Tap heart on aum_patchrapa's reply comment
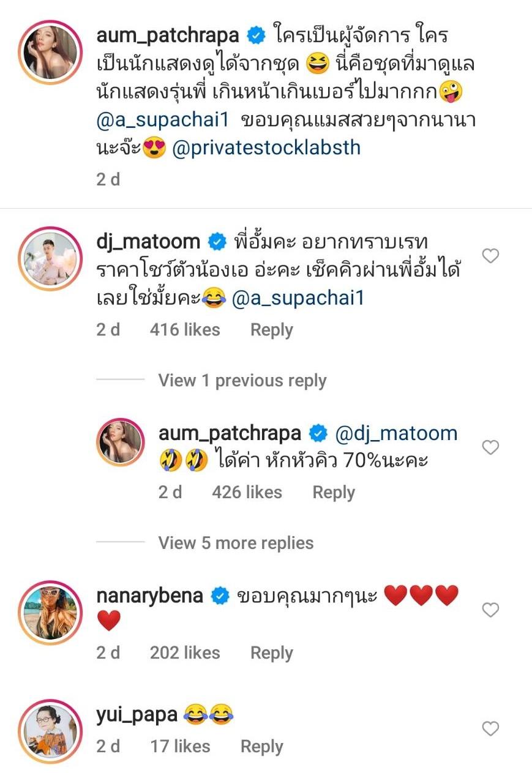Screen dimensions: 532x773 point(490,448)
